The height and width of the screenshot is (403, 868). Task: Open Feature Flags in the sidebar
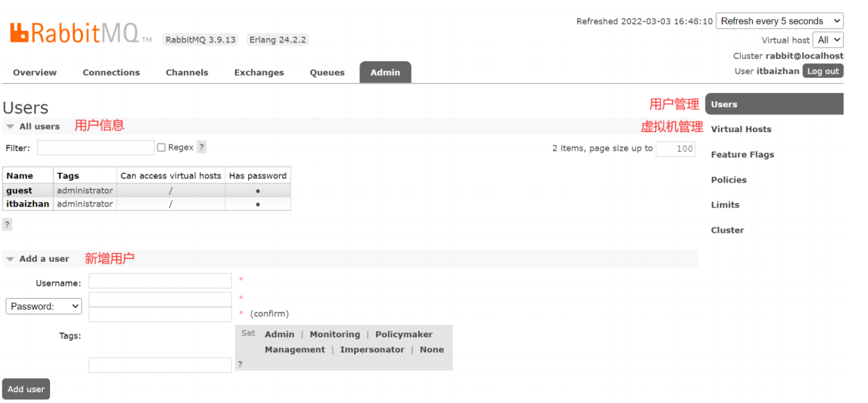(742, 154)
